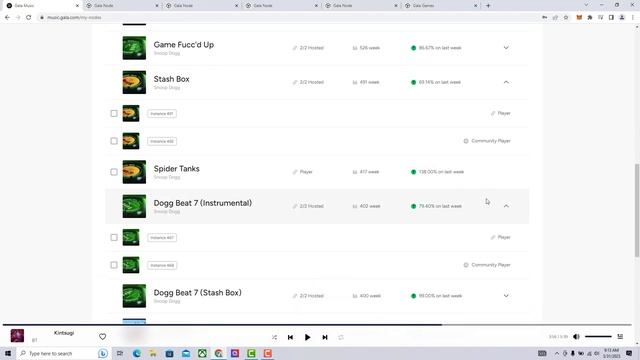Click Dogg Beat 7 (Instrumental) title
The height and width of the screenshot is (360, 640).
(x=202, y=203)
